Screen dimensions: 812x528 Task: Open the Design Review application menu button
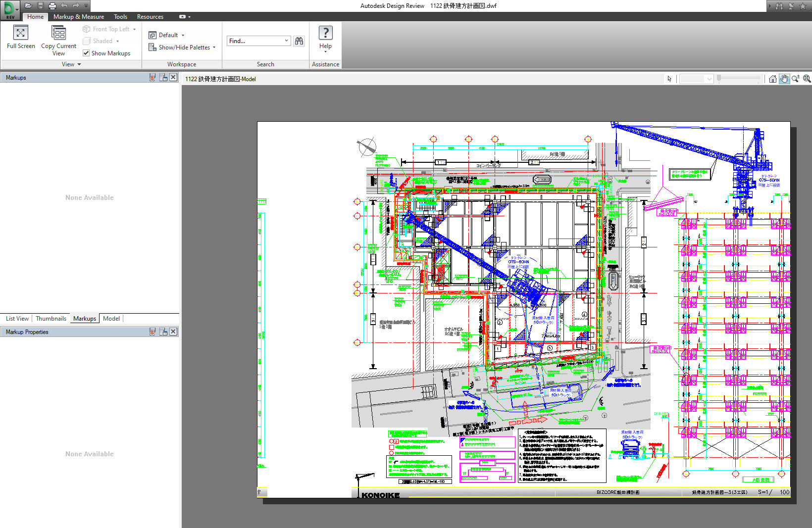pyautogui.click(x=10, y=9)
